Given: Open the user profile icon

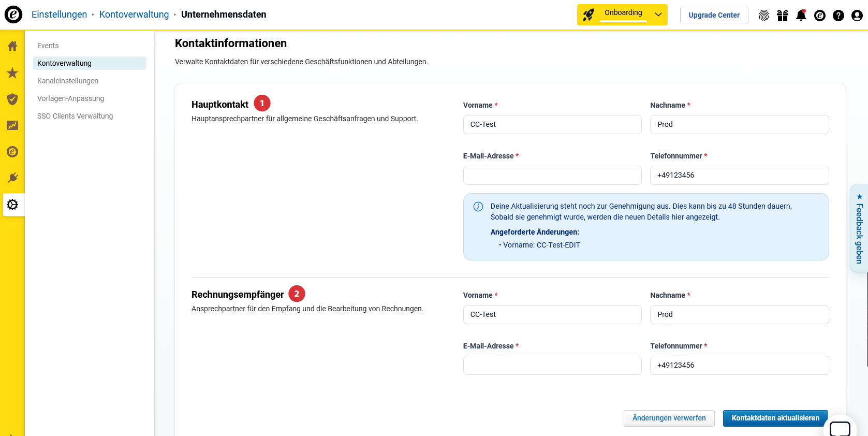Looking at the screenshot, I should point(857,16).
